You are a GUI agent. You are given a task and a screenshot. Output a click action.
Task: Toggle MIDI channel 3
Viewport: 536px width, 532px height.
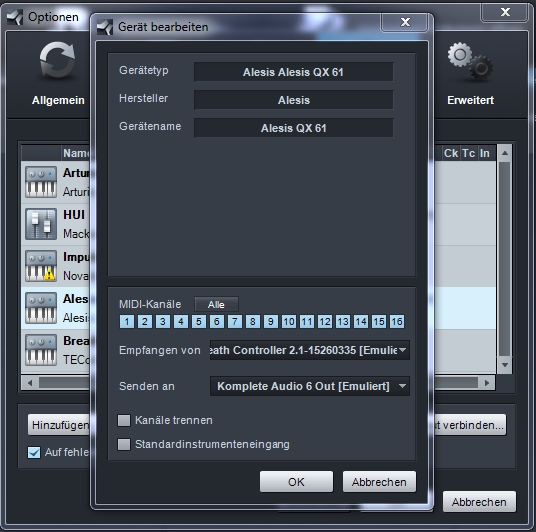click(163, 321)
